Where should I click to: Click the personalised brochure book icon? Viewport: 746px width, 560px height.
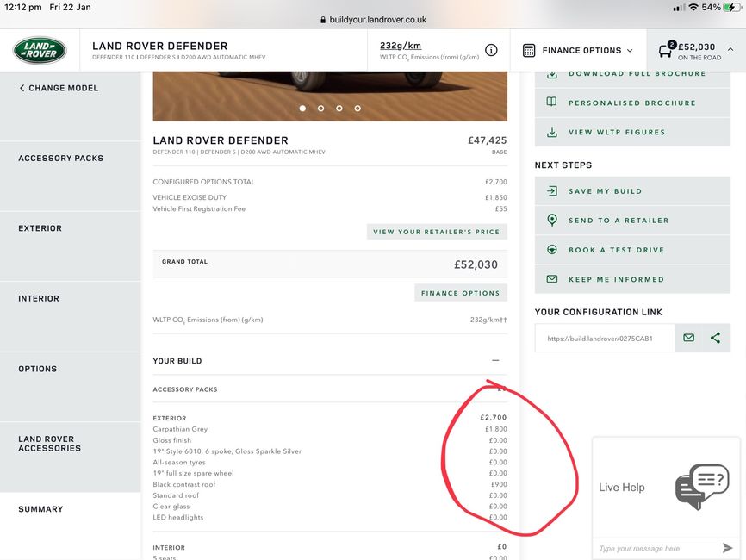[551, 102]
